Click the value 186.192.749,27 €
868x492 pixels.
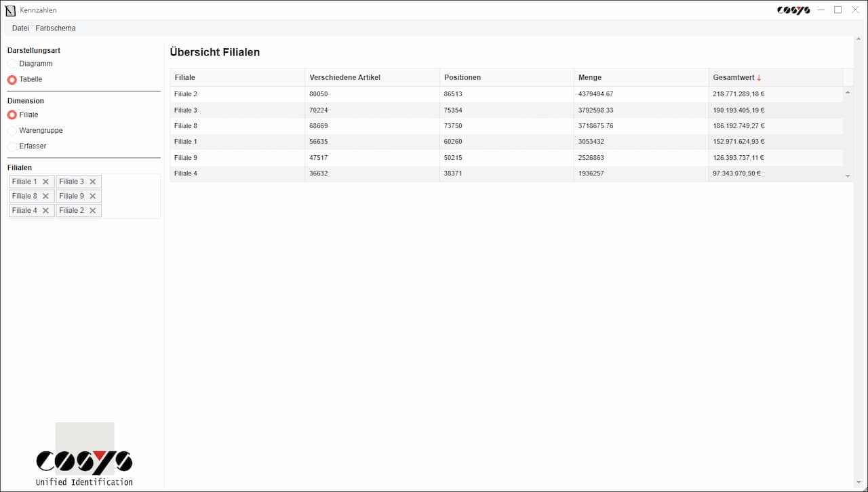pos(738,126)
